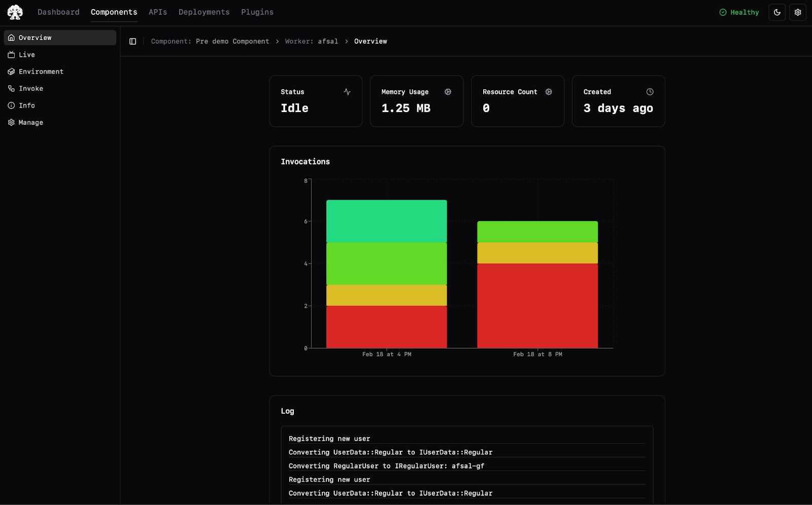812x505 pixels.
Task: Toggle dark mode with moon icon
Action: [x=777, y=12]
